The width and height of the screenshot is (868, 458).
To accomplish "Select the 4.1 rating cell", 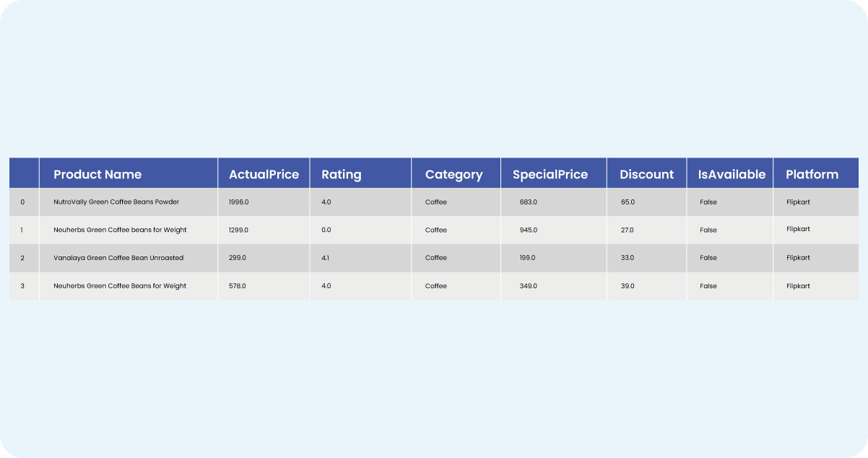I will pos(326,258).
